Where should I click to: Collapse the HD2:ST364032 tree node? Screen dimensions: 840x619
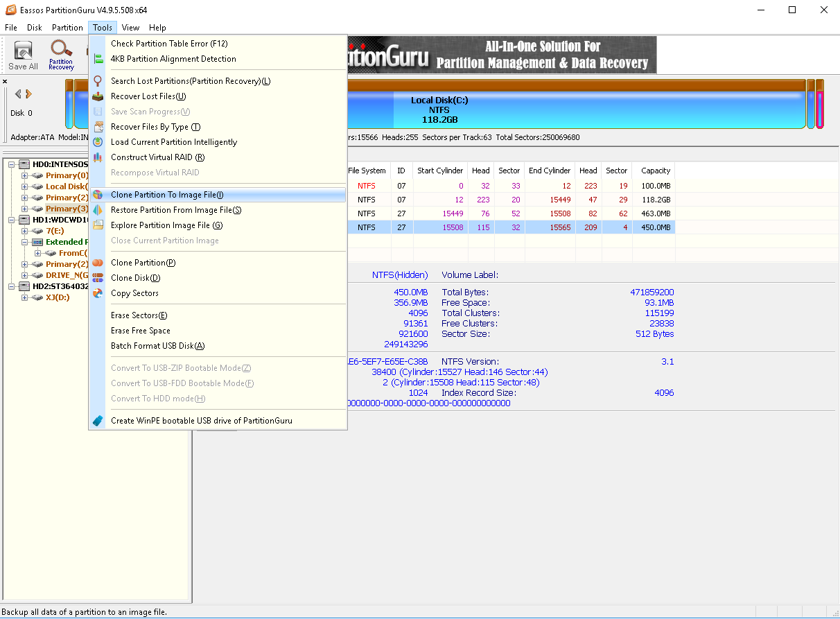pyautogui.click(x=12, y=286)
